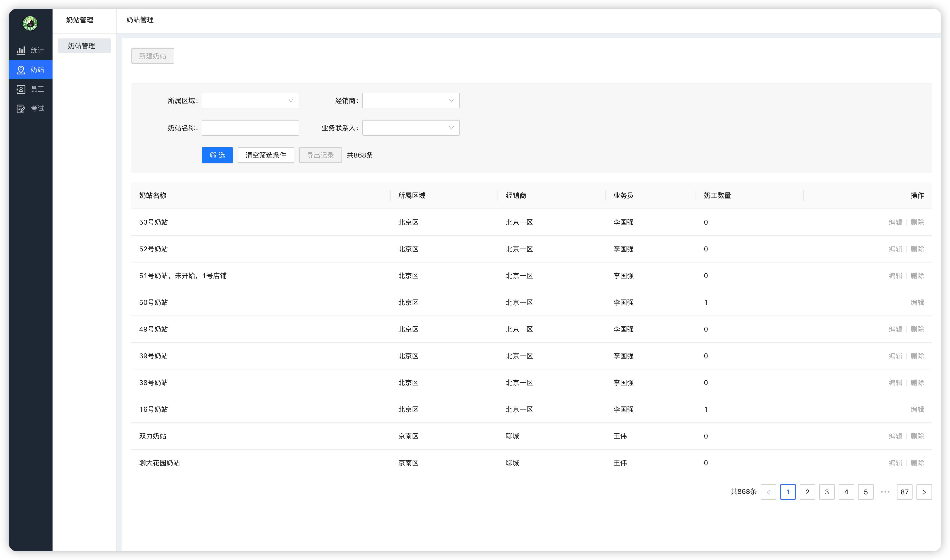Open the 统计 menu item
950x560 pixels.
[31, 50]
